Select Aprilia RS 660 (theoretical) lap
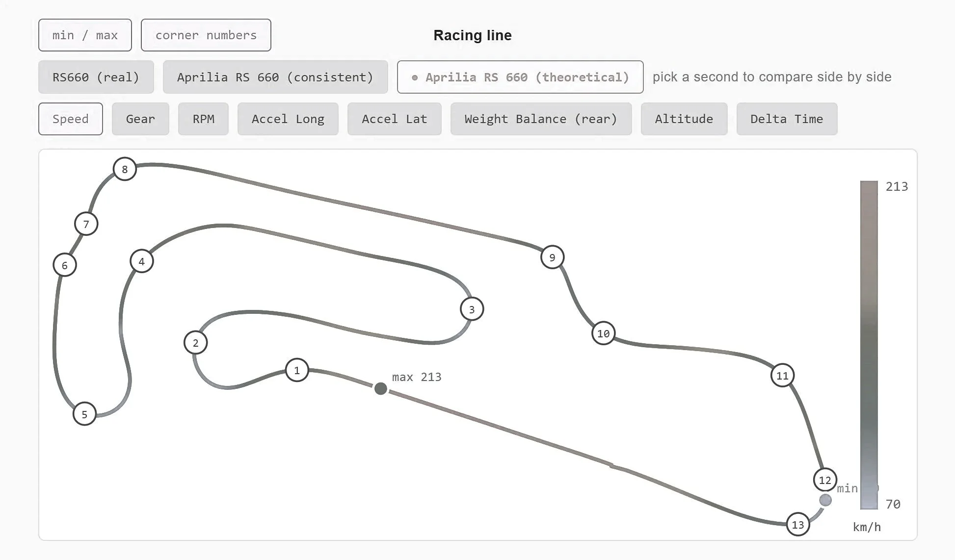This screenshot has height=560, width=955. pos(520,77)
